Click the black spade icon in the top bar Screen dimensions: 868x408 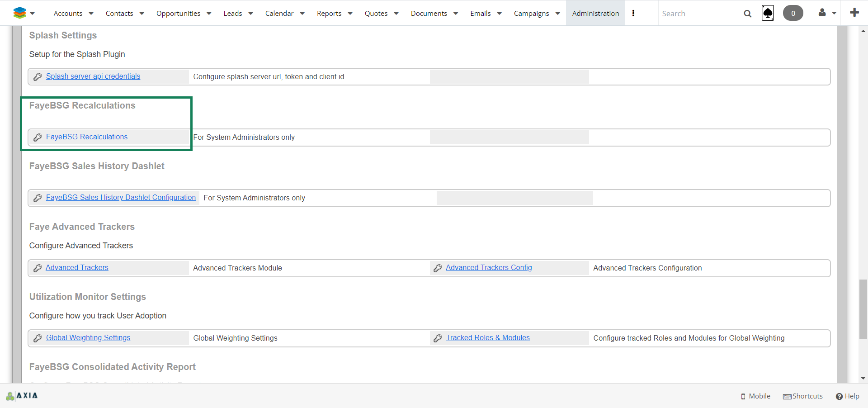768,13
